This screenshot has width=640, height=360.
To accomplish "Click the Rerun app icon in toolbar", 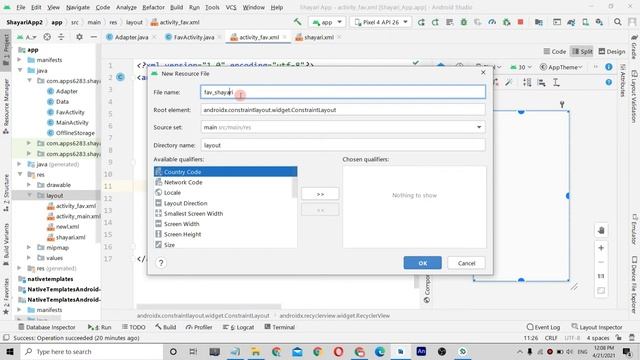I will [x=421, y=22].
